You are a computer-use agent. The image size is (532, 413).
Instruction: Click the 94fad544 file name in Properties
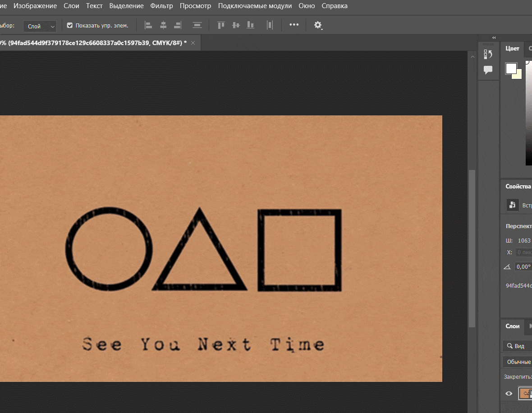(x=519, y=285)
